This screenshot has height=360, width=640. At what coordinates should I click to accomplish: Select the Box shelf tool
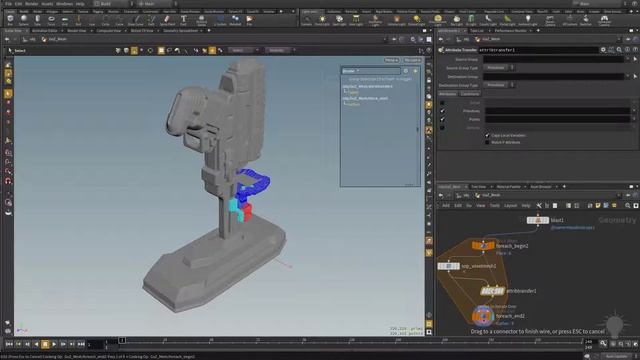(10, 20)
